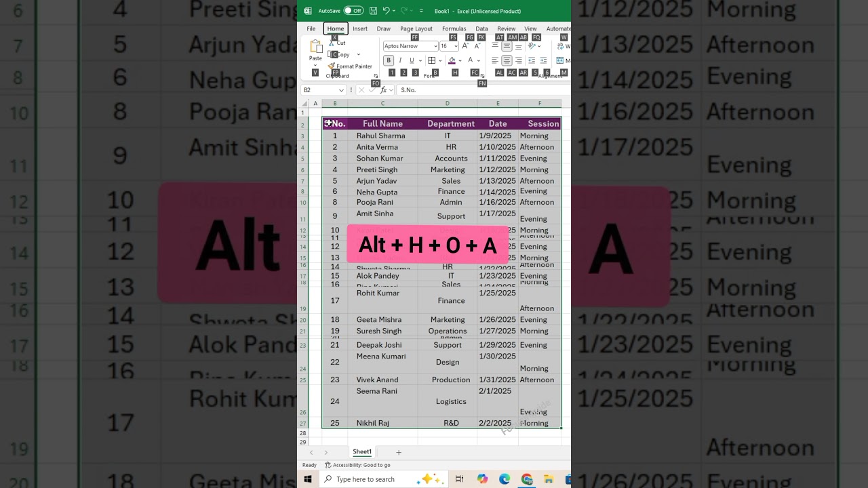Open the Underline style dropdown arrow
This screenshot has width=868, height=488.
tap(420, 60)
